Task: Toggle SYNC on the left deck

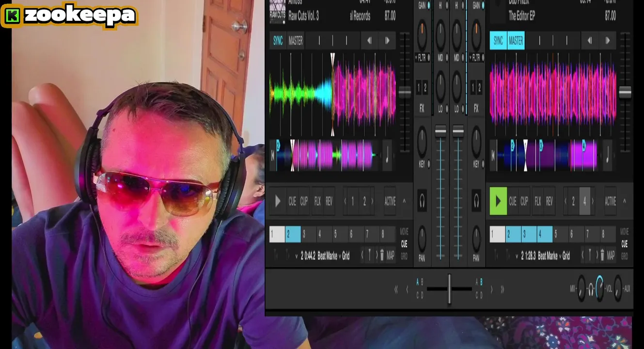Action: coord(278,41)
